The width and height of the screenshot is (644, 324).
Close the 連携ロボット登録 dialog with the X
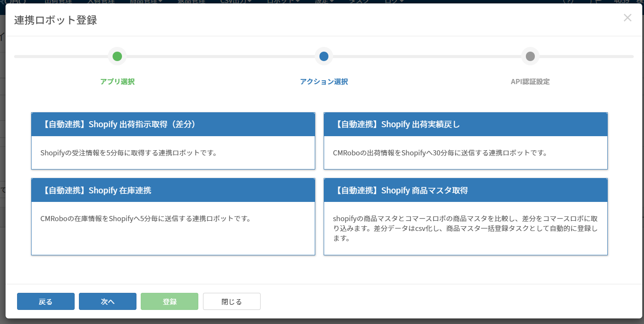click(x=627, y=18)
